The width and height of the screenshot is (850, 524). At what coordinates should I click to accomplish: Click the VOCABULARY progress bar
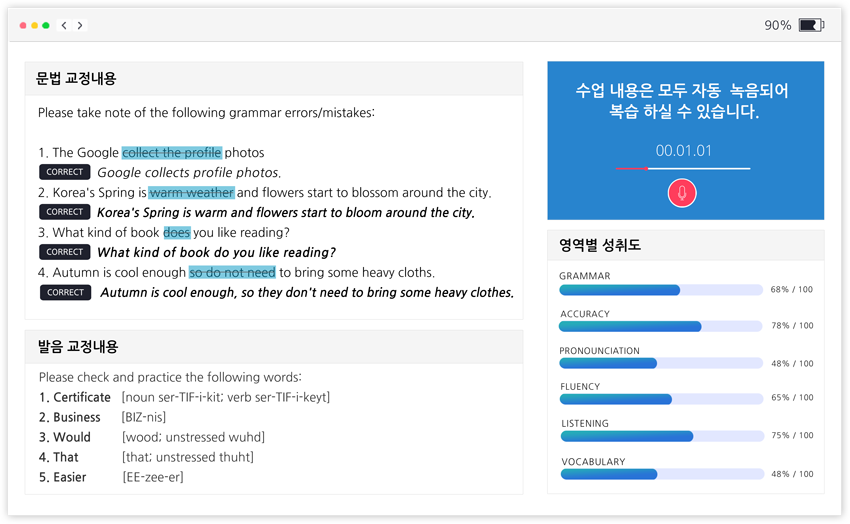(x=662, y=474)
